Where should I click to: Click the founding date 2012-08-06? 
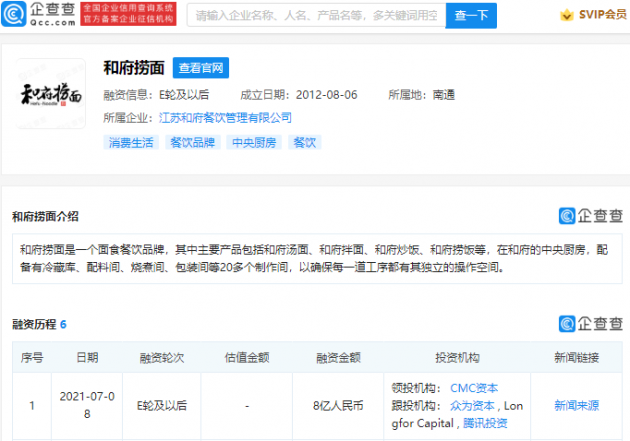point(327,95)
